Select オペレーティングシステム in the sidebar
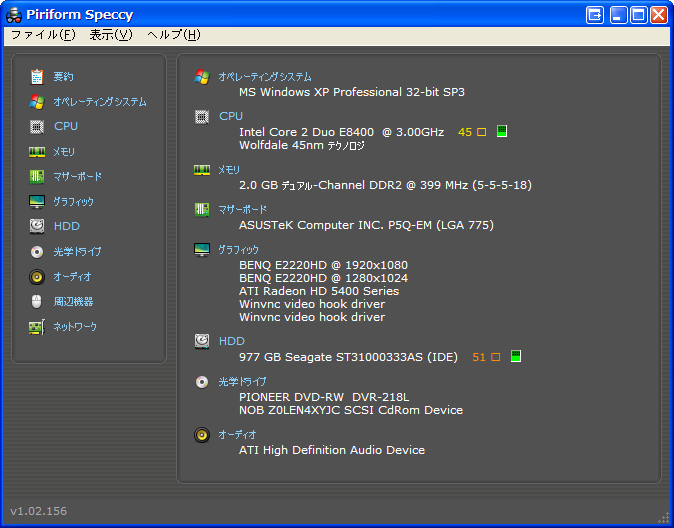Screen dimensions: 674x528 [100, 102]
